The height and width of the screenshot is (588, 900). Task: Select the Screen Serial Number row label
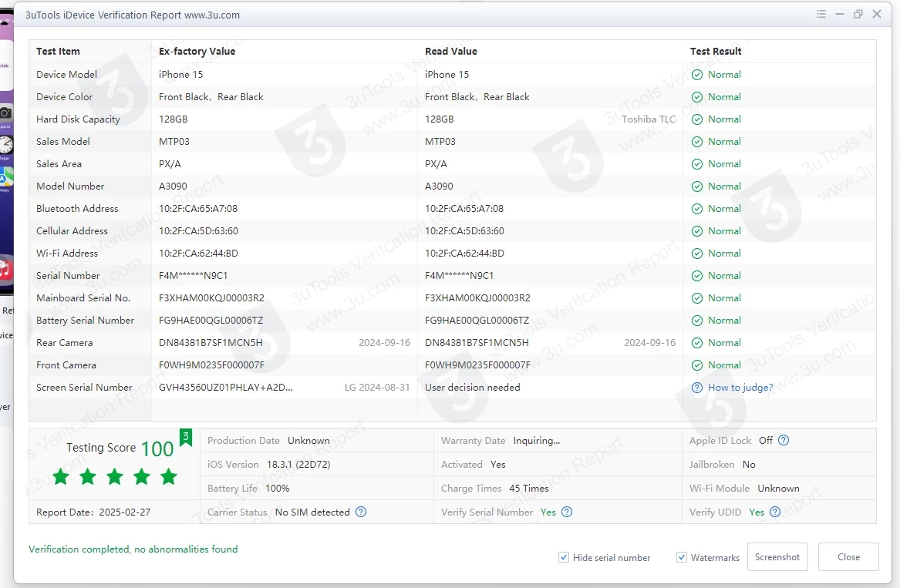pos(84,388)
